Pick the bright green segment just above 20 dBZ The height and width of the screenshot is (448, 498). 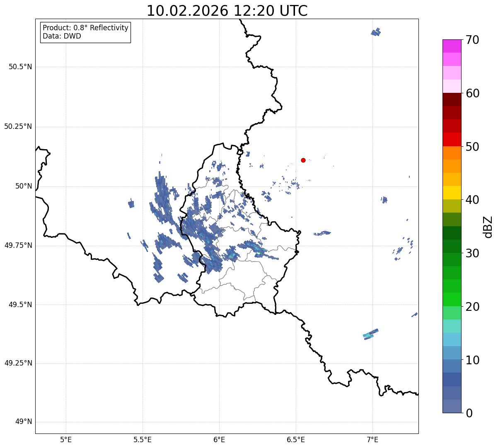pyautogui.click(x=452, y=300)
